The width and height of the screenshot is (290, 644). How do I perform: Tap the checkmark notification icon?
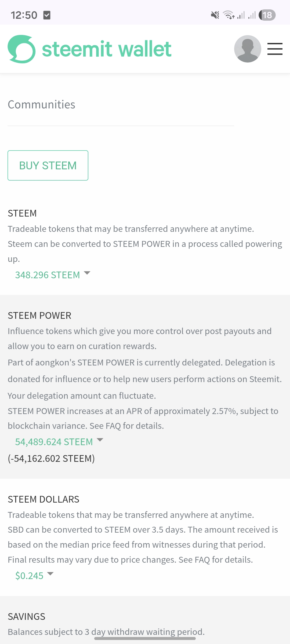tap(47, 15)
